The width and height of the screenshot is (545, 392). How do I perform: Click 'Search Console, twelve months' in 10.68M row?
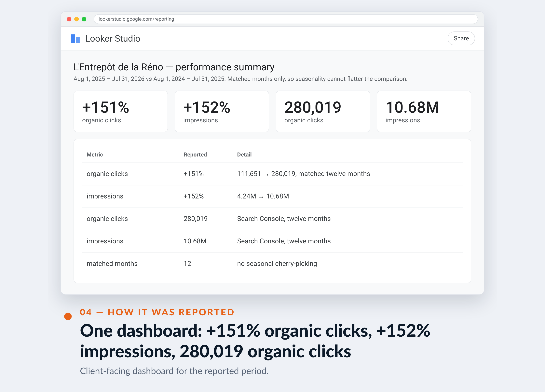[284, 241]
